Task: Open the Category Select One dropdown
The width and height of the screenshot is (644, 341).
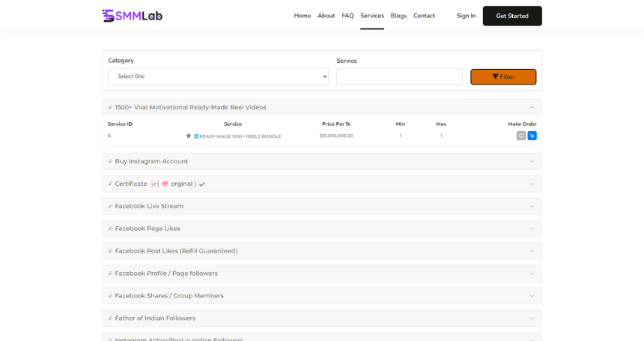Action: (x=218, y=76)
